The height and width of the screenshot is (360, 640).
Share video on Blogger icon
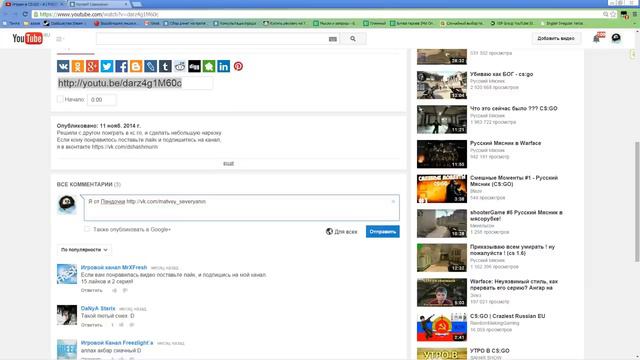(136, 66)
